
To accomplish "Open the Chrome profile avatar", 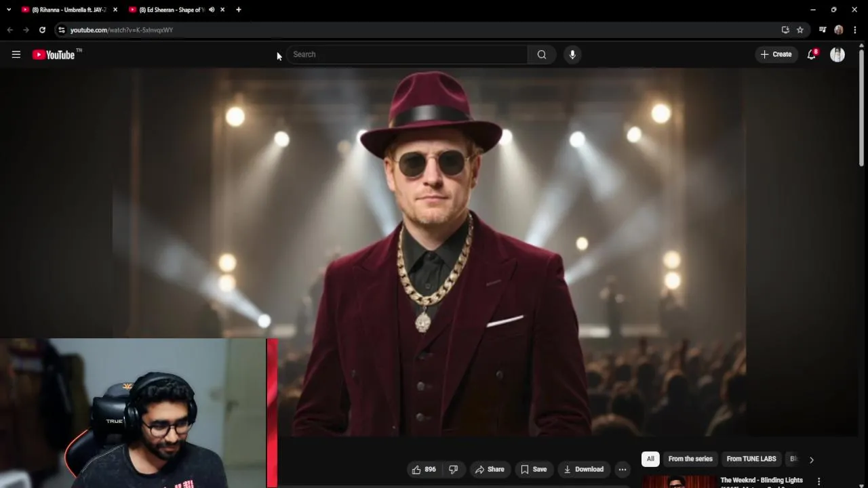I will coord(839,30).
